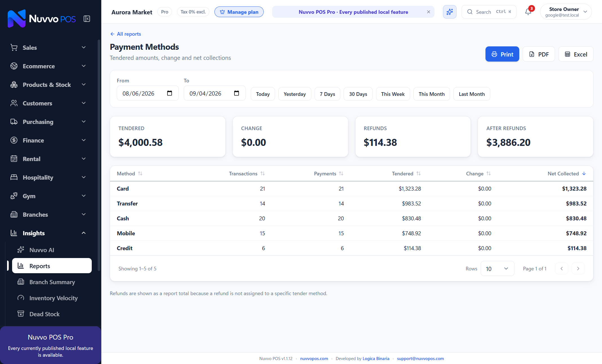Open Dead Stock in the sidebar
Screen dimensions: 602x364
52,314
